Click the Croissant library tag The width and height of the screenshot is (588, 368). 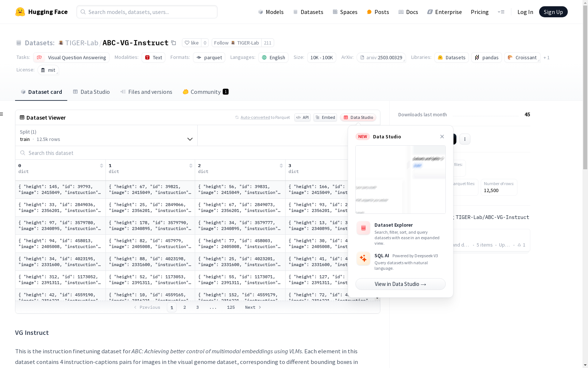522,57
